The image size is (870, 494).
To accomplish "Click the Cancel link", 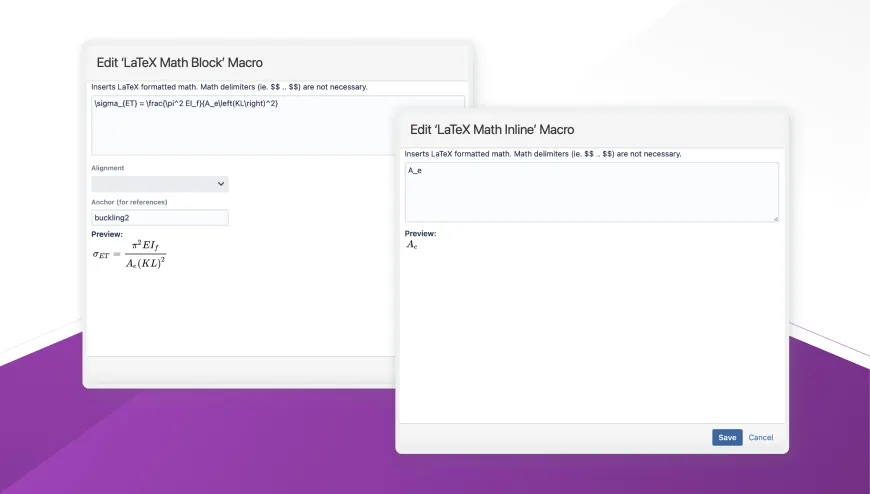I will point(761,437).
